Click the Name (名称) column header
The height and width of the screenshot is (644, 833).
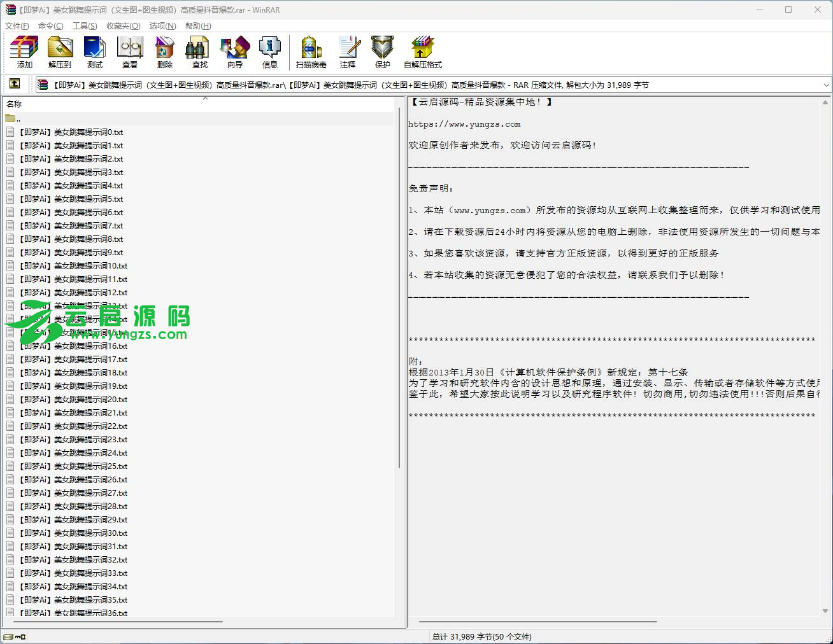pos(14,104)
